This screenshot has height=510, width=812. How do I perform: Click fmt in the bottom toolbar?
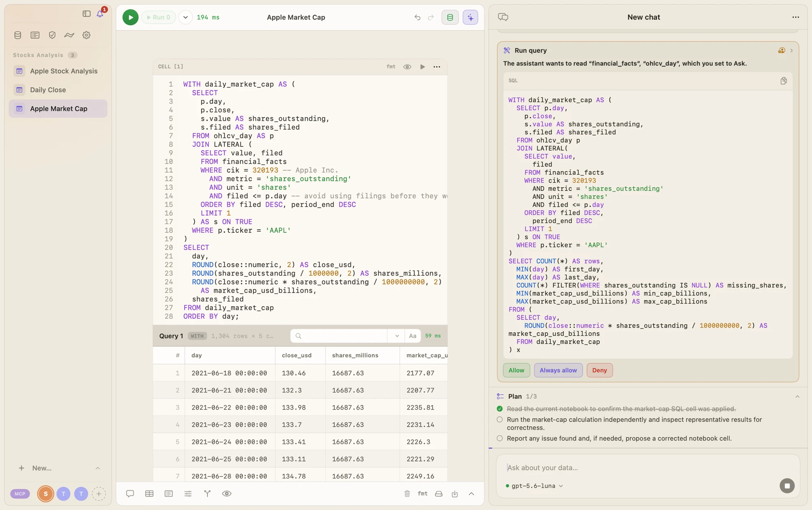[x=422, y=493]
